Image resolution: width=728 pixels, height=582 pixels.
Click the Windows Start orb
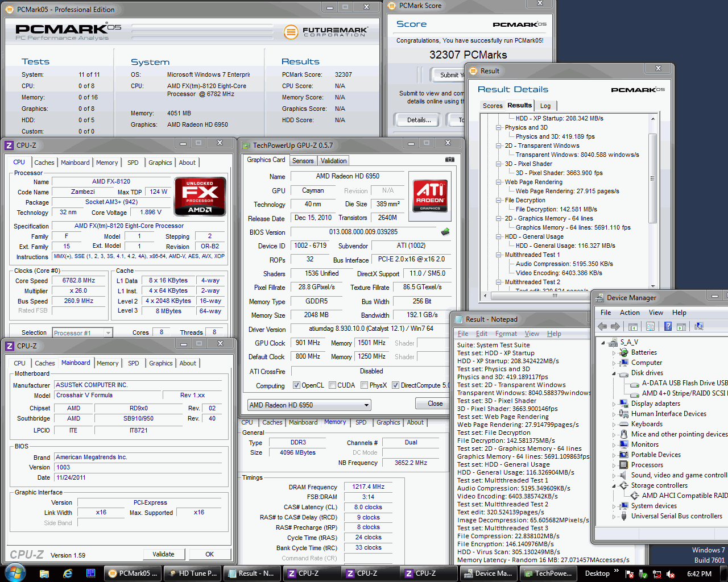(15, 573)
